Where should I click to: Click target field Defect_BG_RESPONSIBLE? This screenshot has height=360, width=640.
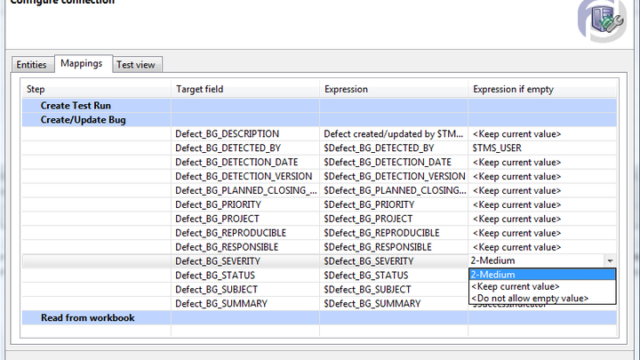227,247
